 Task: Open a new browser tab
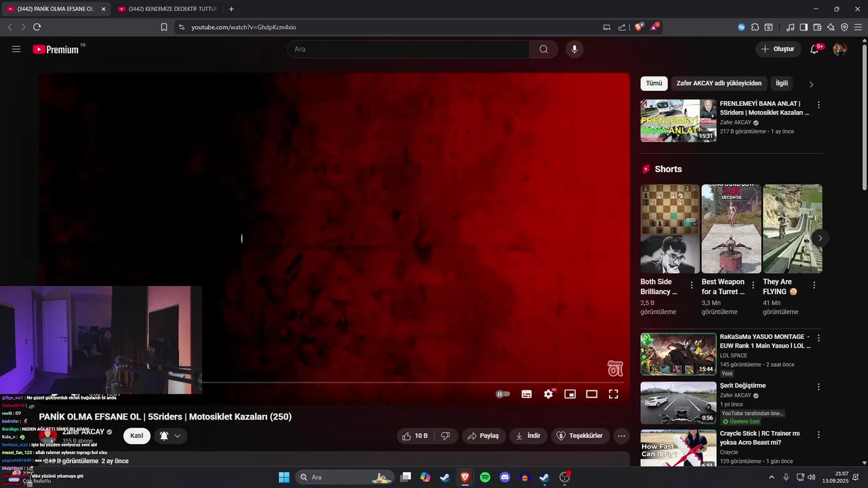pos(231,9)
